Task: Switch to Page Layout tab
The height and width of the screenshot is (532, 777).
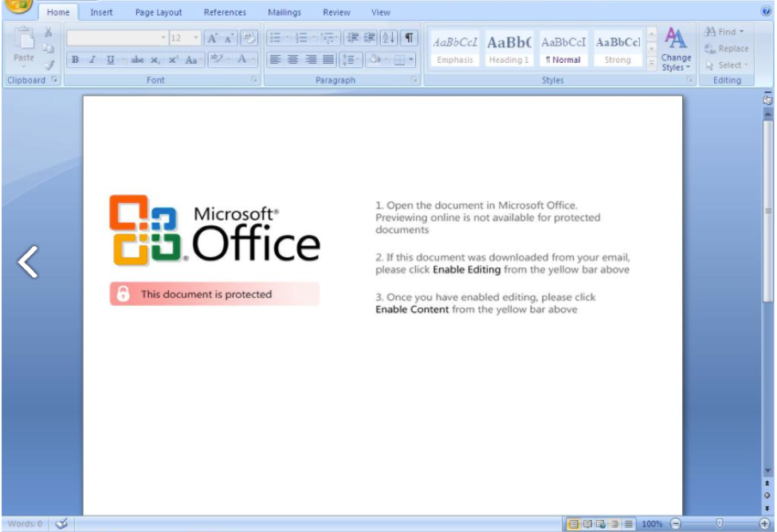Action: coord(159,13)
